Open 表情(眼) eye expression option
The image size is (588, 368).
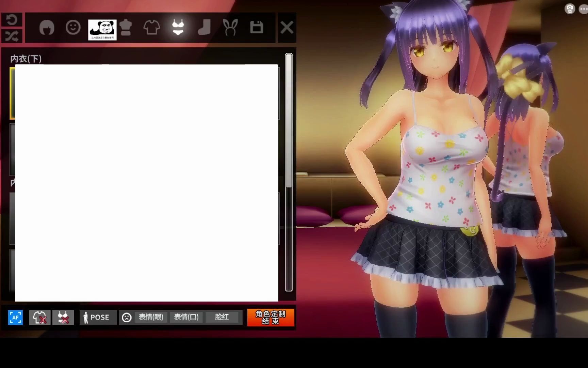[151, 317]
